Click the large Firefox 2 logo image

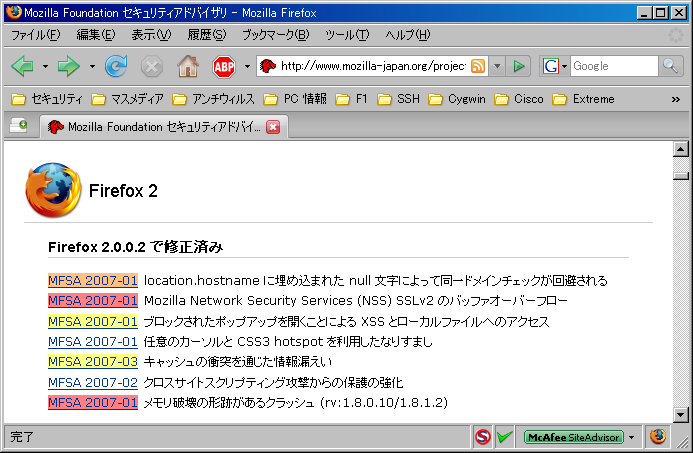click(x=53, y=190)
